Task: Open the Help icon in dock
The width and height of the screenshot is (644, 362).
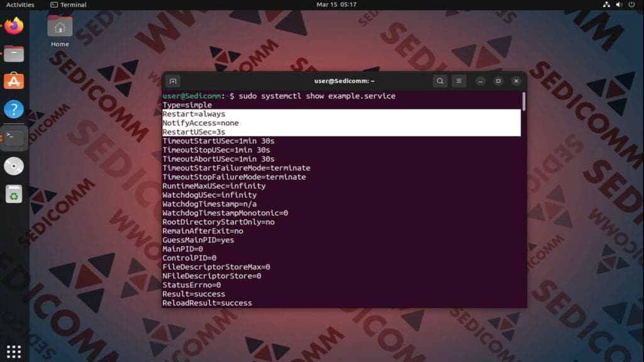Action: pos(14,109)
